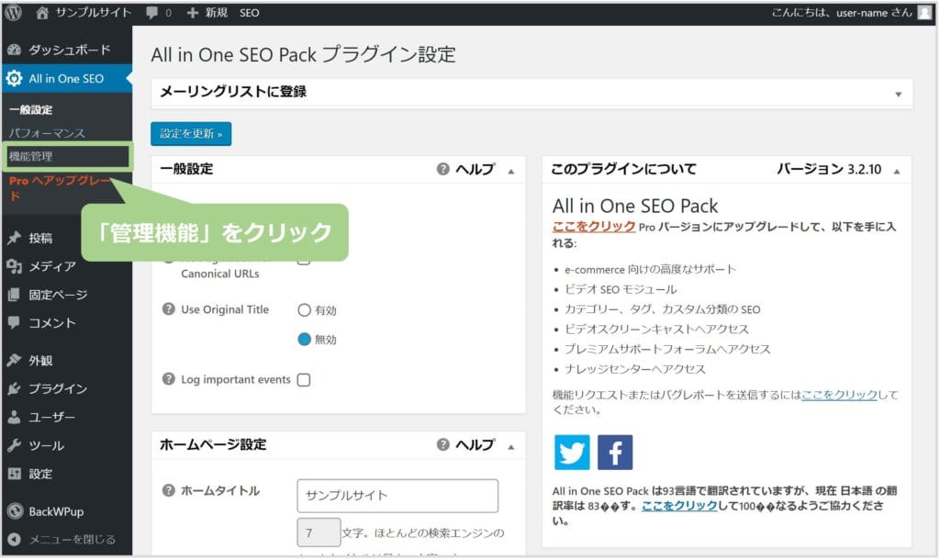
Task: Click the plus icon for 新規
Action: point(192,13)
